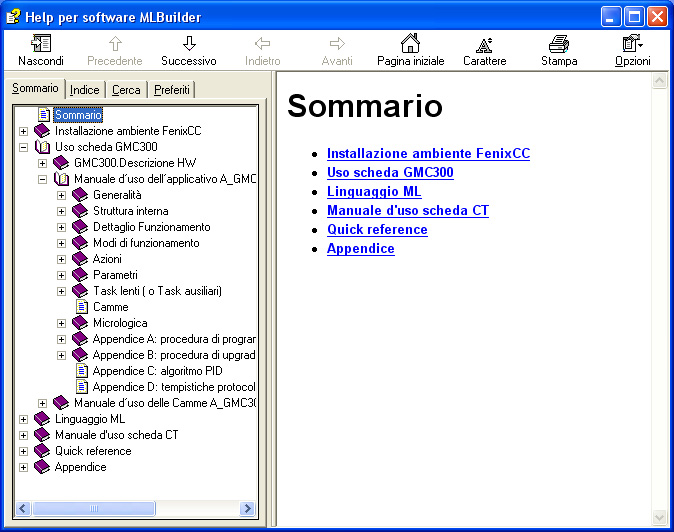Click page icon beside Appendice D: tempistiche
Viewport: 674px width, 532px height.
tap(82, 387)
